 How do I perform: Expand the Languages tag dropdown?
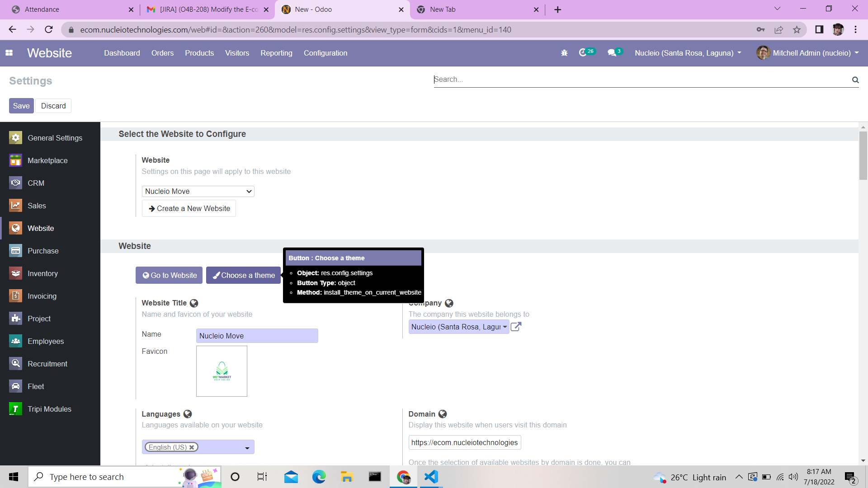click(x=247, y=448)
